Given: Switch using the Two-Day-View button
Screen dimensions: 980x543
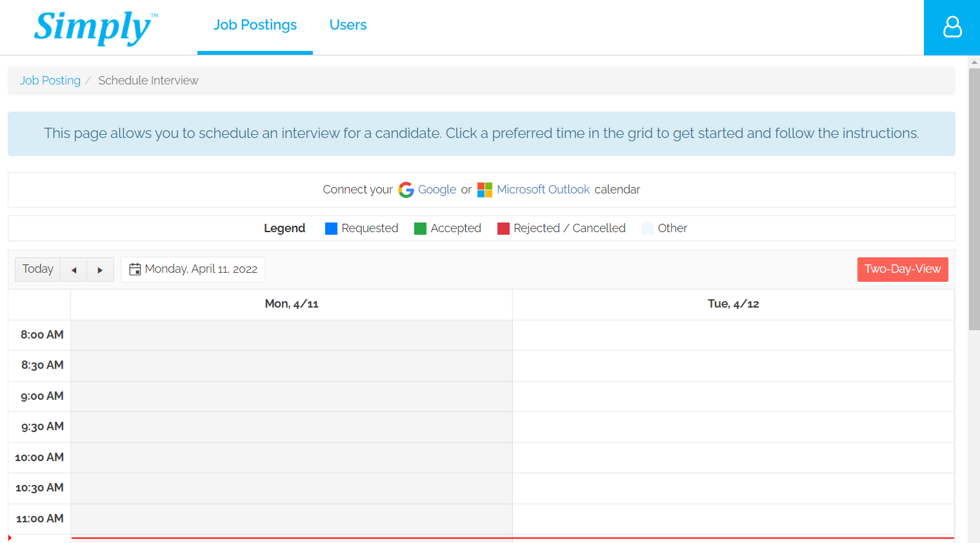Looking at the screenshot, I should (903, 269).
